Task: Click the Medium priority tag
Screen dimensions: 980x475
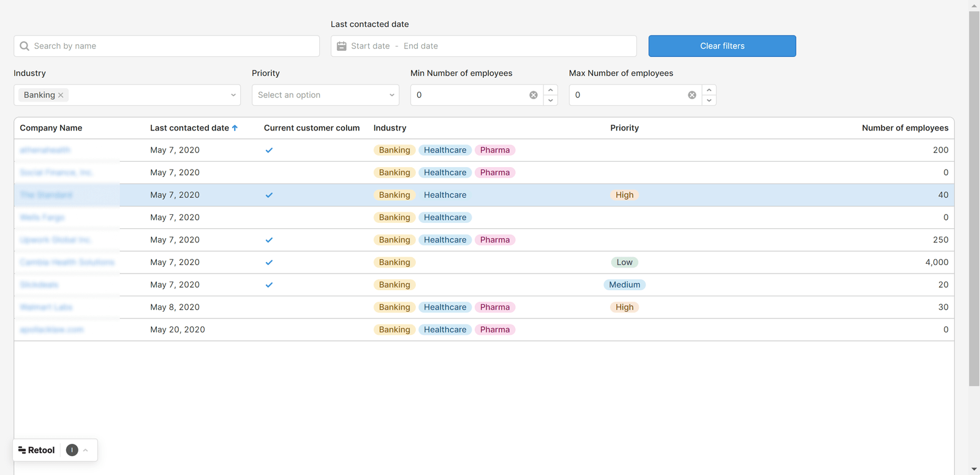Action: [x=625, y=285]
